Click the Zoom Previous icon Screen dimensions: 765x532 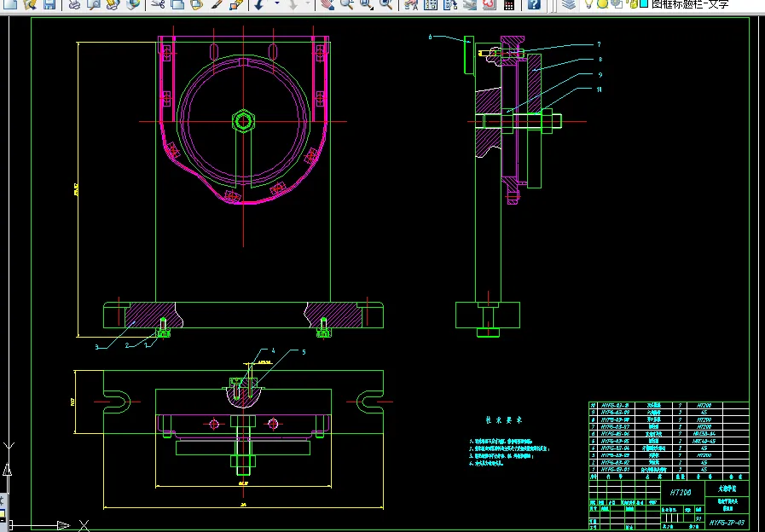[x=386, y=4]
